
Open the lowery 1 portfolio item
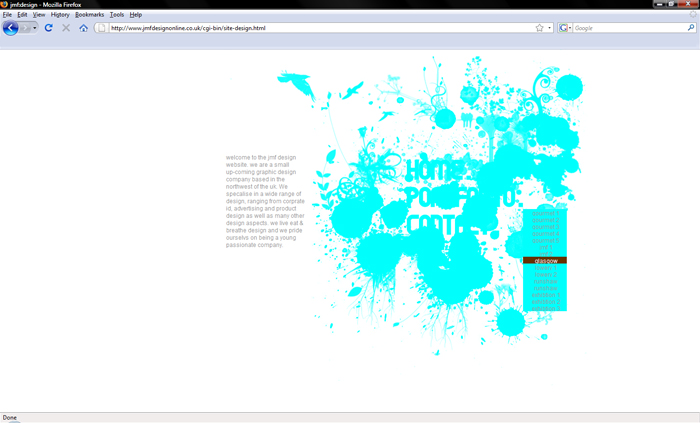(545, 268)
